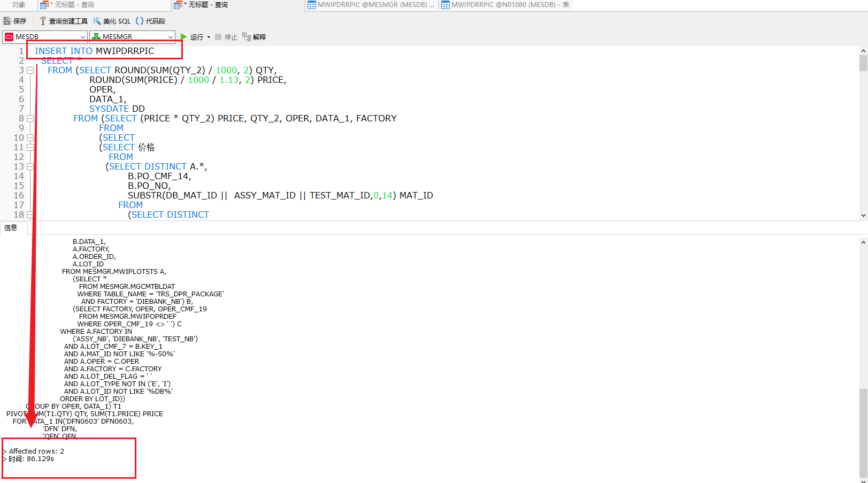The height and width of the screenshot is (483, 868).
Task: Click the MESMGR schema icon
Action: click(96, 36)
